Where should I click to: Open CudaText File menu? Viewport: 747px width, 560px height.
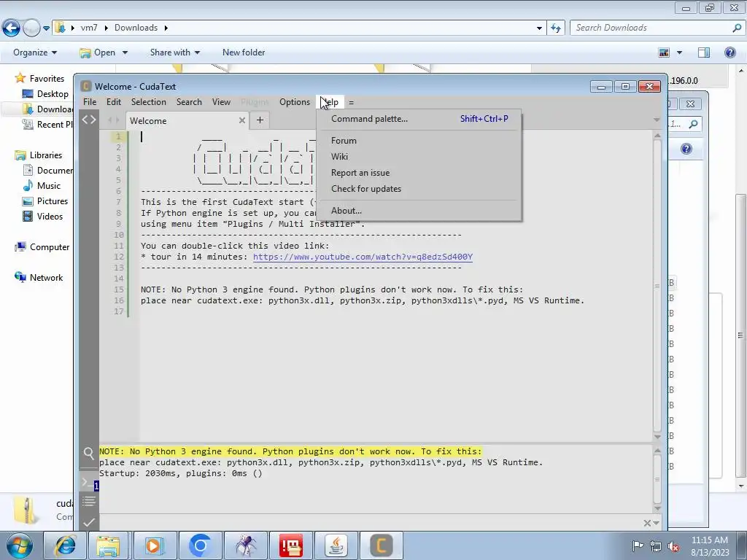point(90,102)
